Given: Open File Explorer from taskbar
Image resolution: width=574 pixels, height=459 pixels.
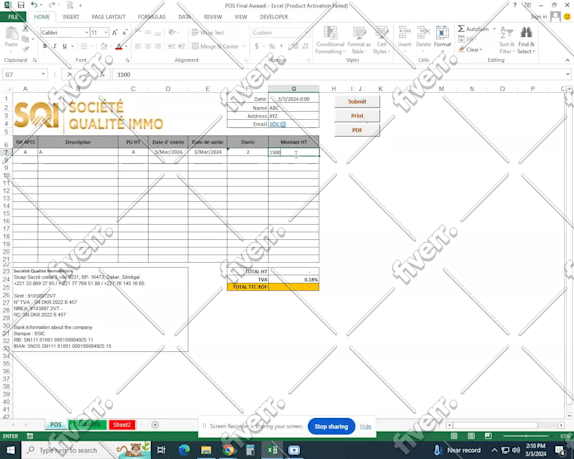Looking at the screenshot, I should (206, 450).
